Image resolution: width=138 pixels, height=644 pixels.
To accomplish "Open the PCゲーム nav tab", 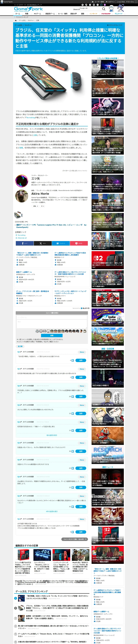I will pos(37,14).
